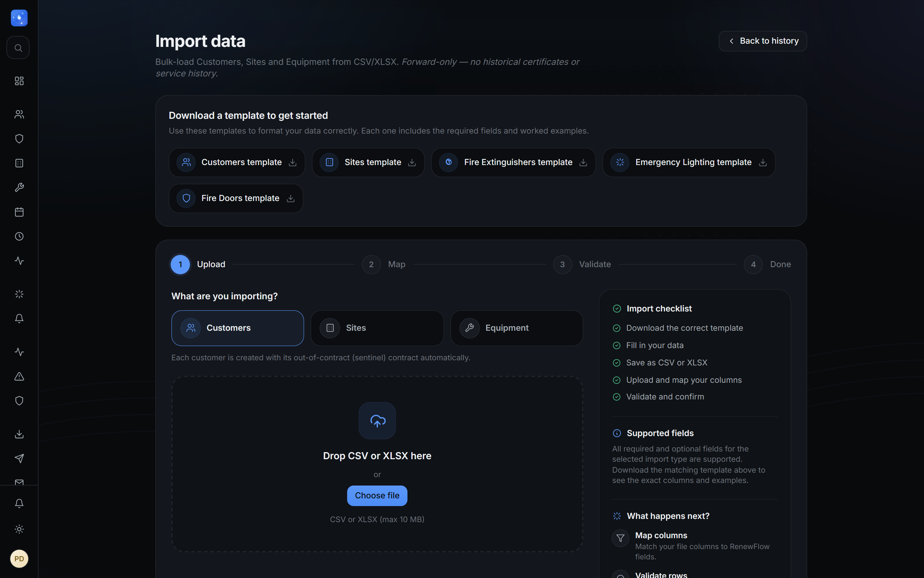Click the bell icon directly above the sun icon
The width and height of the screenshot is (924, 578).
pos(19,504)
